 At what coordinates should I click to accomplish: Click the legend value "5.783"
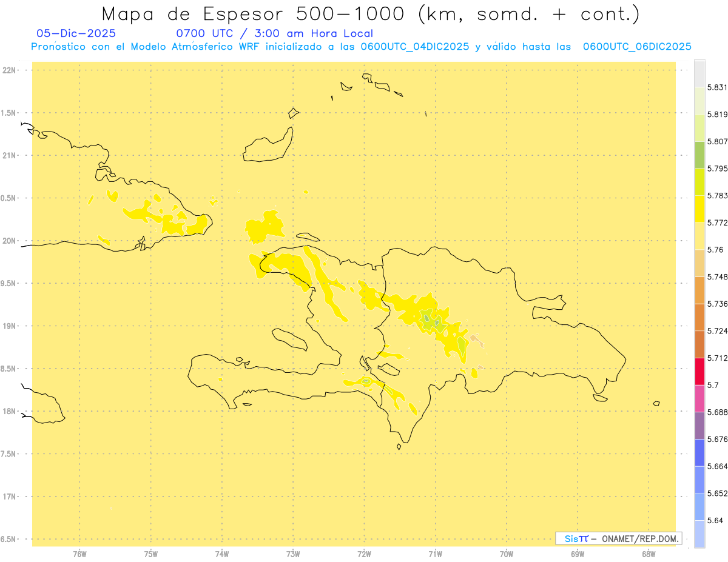[x=718, y=195]
